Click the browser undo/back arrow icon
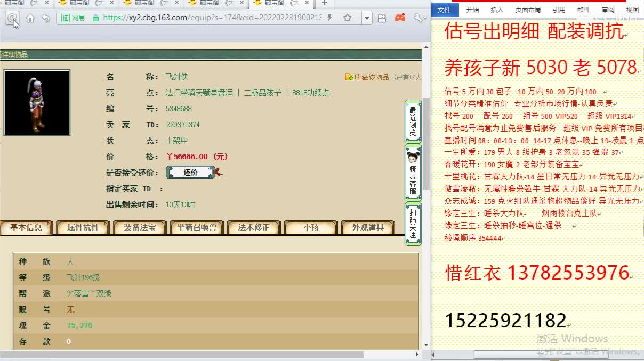 point(46,18)
